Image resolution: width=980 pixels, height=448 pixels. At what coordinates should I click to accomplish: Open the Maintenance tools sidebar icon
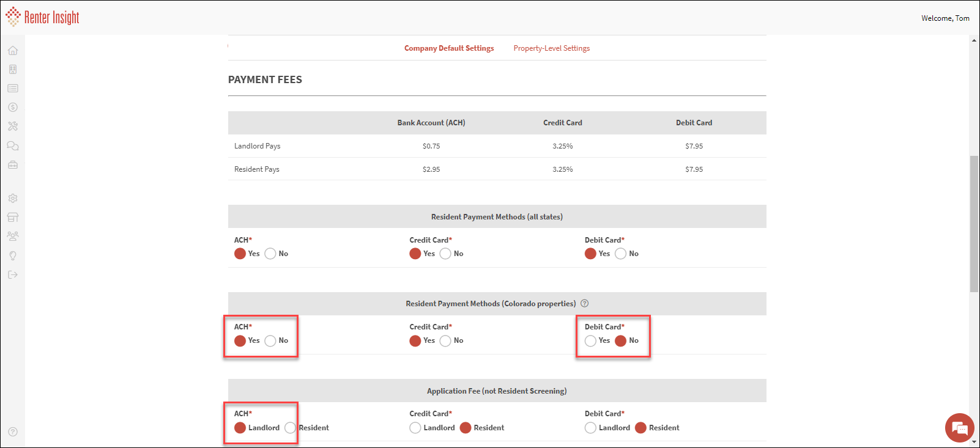[13, 127]
